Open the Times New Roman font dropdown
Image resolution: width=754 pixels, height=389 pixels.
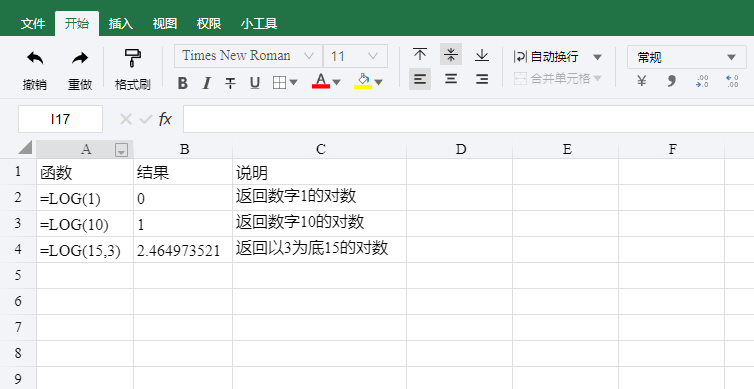coord(248,56)
